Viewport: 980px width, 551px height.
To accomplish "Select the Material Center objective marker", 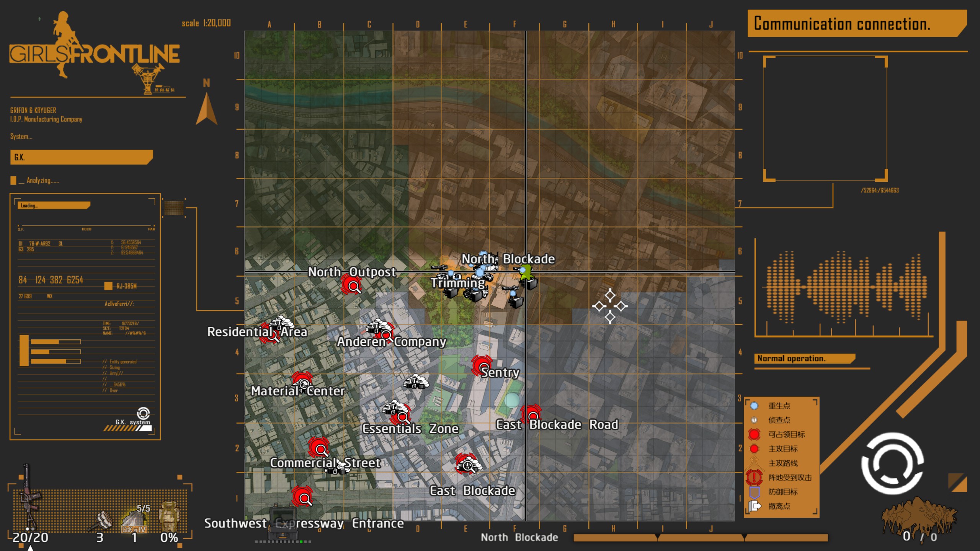I will (x=302, y=382).
